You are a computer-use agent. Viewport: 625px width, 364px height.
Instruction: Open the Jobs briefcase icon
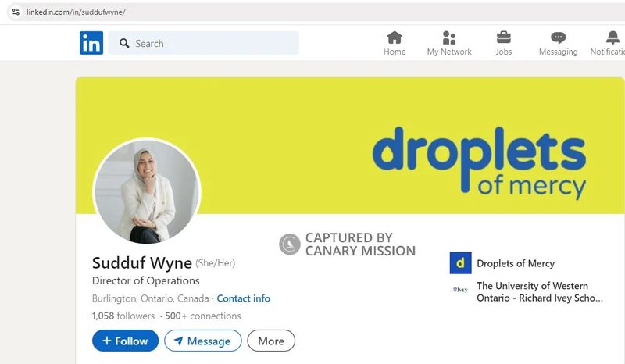point(504,37)
